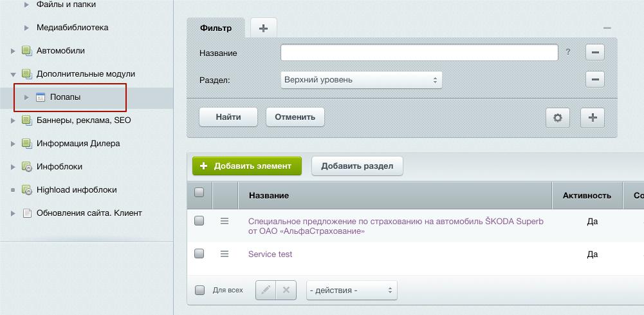
Task: Expand Баннеры, реклама, SEO node
Action: [13, 120]
